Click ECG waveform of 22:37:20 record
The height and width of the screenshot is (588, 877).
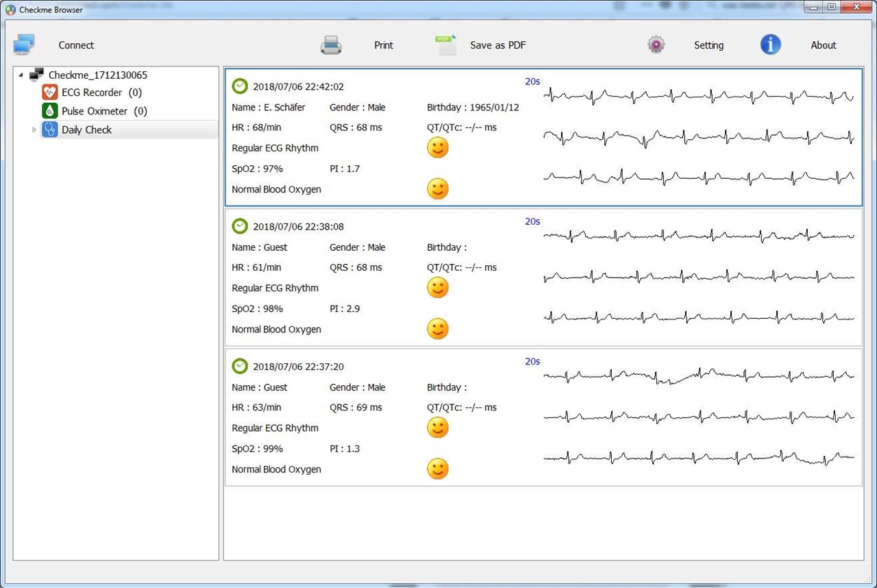pyautogui.click(x=699, y=417)
